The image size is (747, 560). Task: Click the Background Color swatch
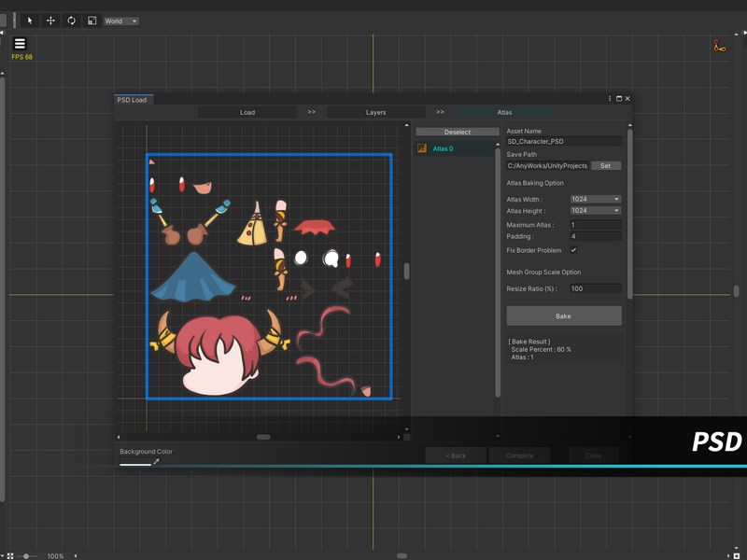135,462
